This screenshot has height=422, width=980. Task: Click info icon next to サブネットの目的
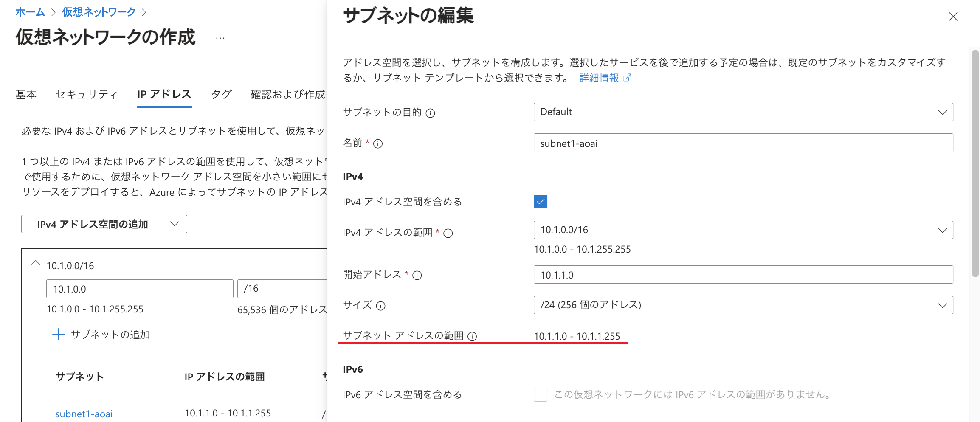click(430, 113)
